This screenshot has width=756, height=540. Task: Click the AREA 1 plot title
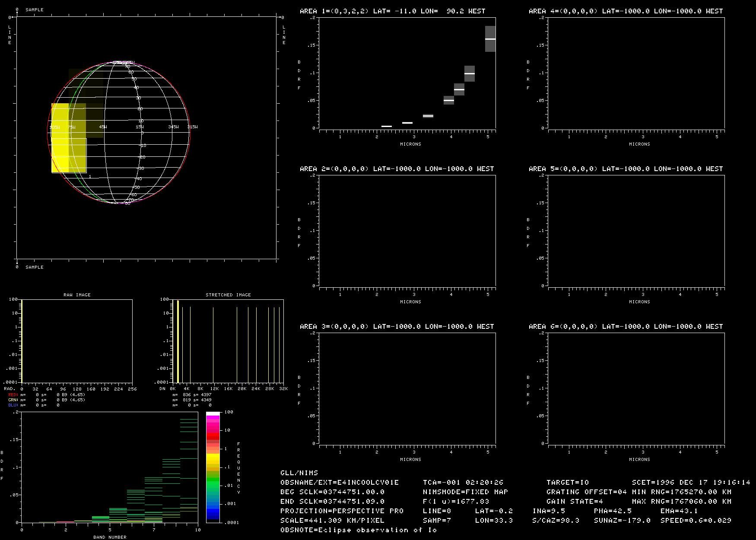[x=392, y=11]
